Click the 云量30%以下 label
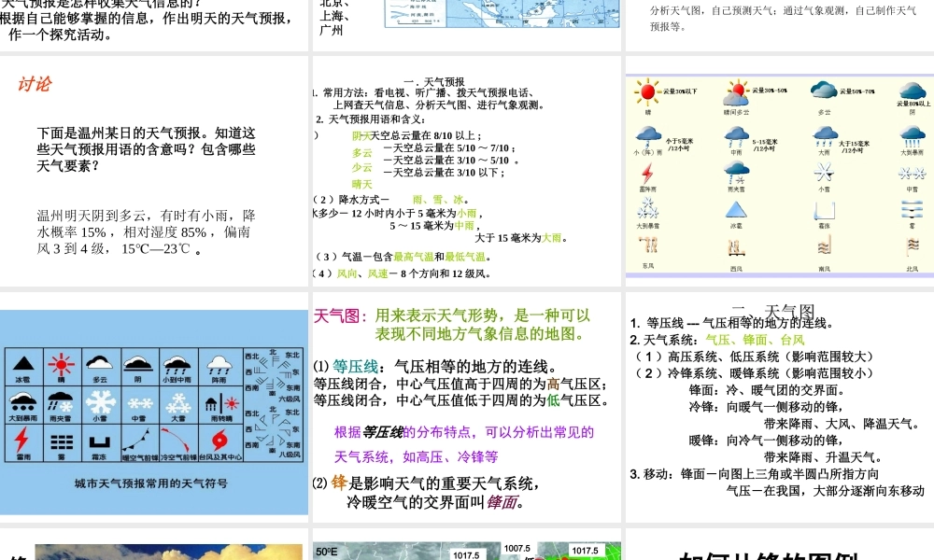 (x=680, y=91)
